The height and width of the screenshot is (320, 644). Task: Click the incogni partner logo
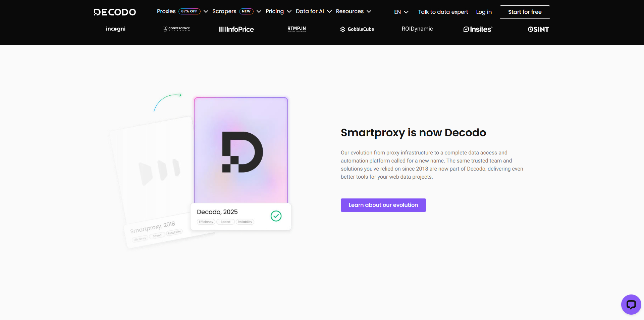[x=115, y=29]
